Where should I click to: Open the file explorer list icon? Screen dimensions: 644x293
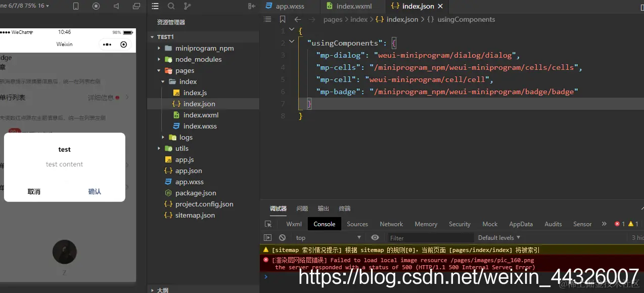155,6
